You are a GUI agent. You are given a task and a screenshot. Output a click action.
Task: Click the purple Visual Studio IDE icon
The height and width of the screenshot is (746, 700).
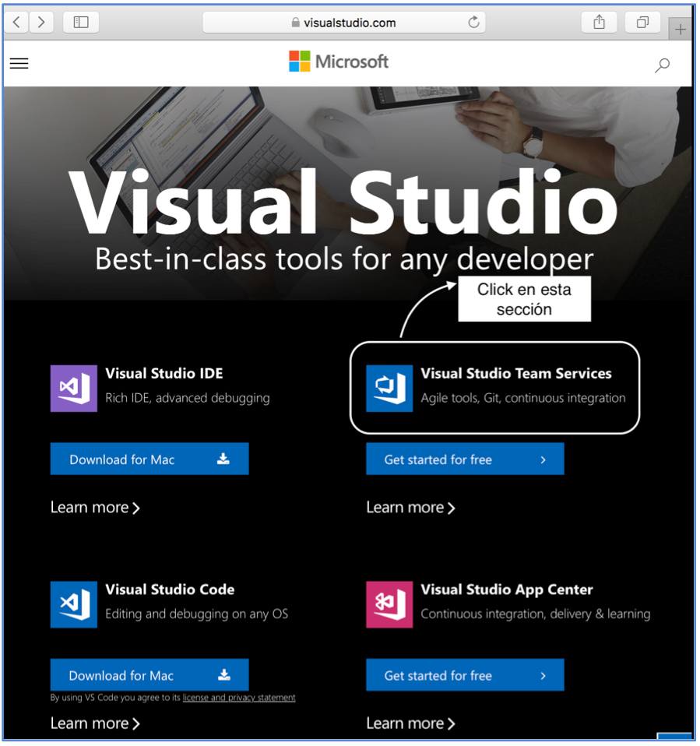pos(74,389)
